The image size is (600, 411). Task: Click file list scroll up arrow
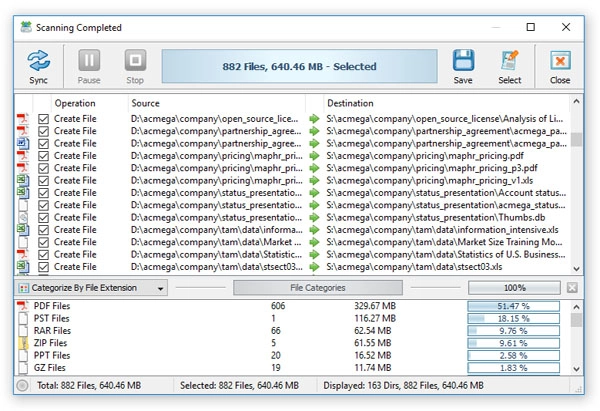pos(576,102)
